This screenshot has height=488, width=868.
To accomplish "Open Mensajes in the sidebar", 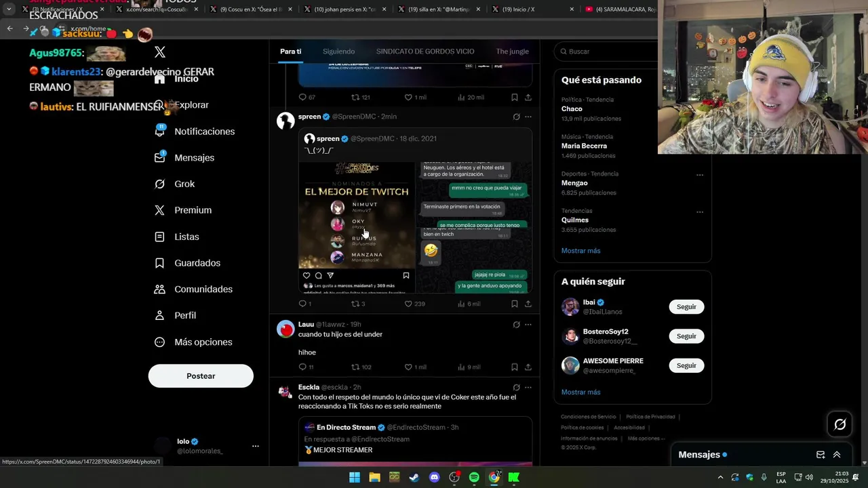I will 184,158.
